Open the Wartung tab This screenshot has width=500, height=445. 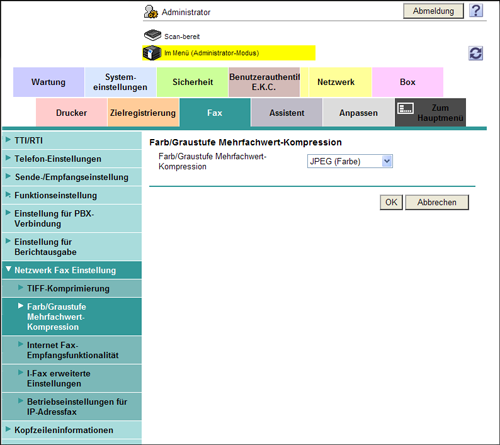click(48, 82)
